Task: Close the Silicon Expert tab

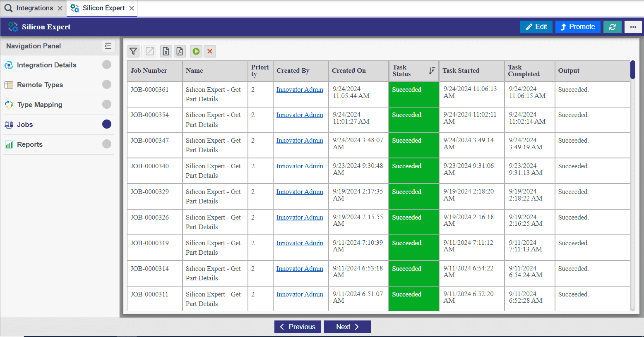Action: coord(132,8)
